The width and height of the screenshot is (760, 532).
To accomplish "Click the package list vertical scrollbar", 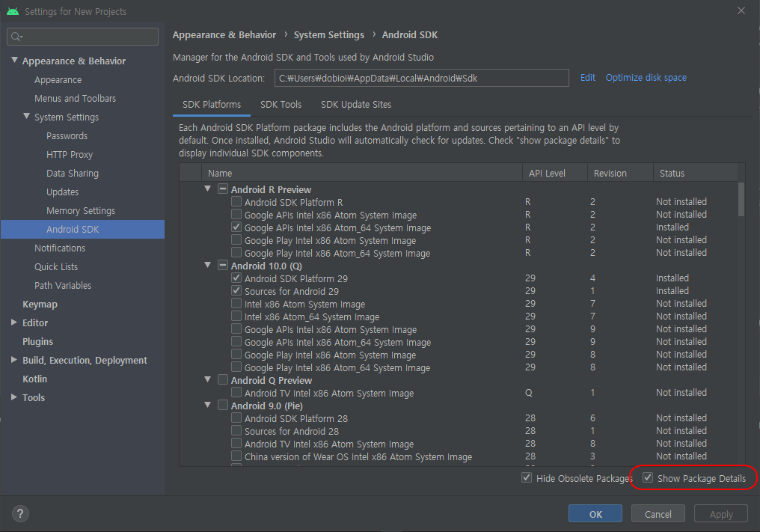I will pos(741,199).
